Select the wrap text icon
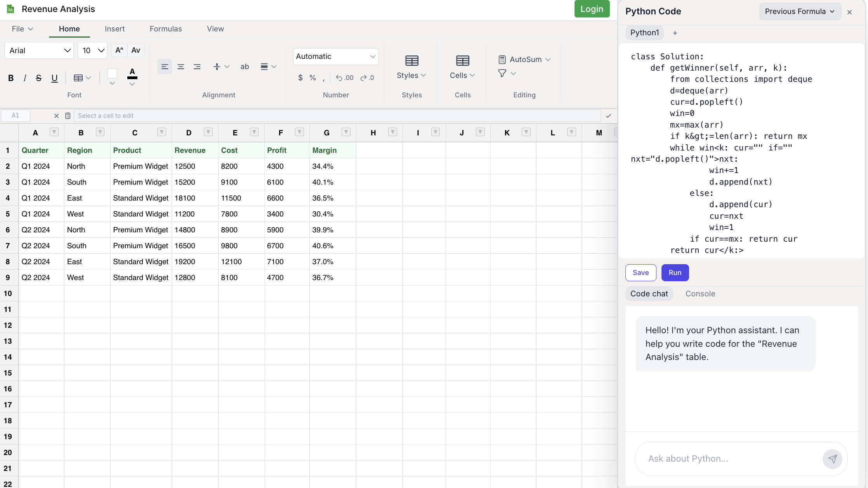The height and width of the screenshot is (488, 868). pyautogui.click(x=245, y=66)
